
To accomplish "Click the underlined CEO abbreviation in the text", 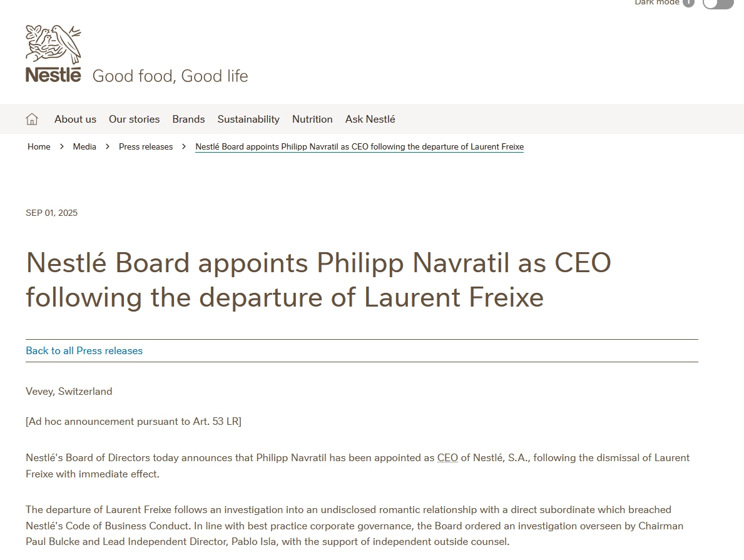I will tap(447, 457).
